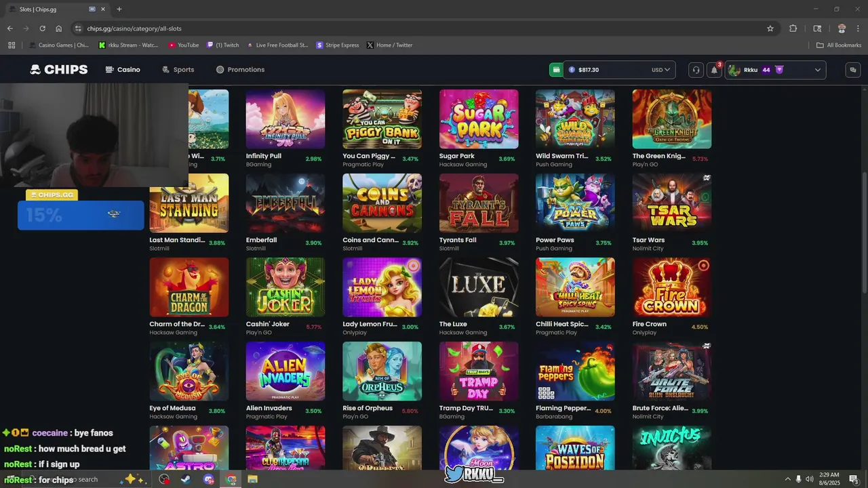
Task: Open Coins and Cannons slot
Action: click(x=382, y=203)
